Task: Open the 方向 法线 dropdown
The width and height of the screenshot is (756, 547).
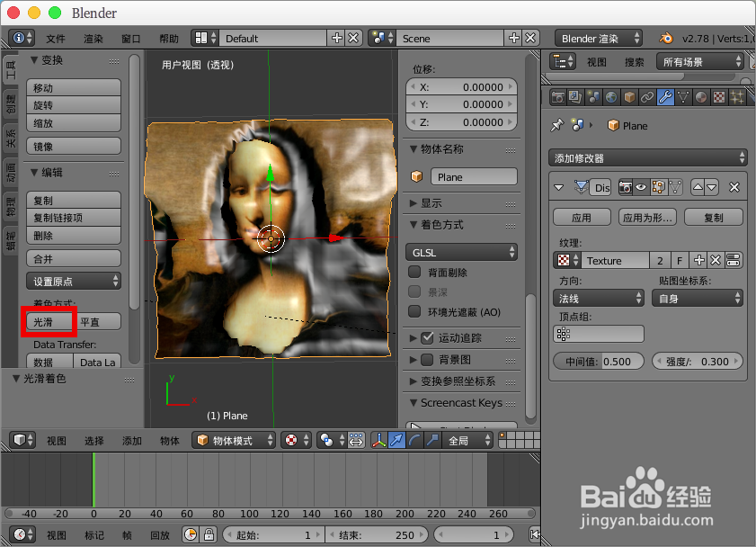Action: (599, 298)
